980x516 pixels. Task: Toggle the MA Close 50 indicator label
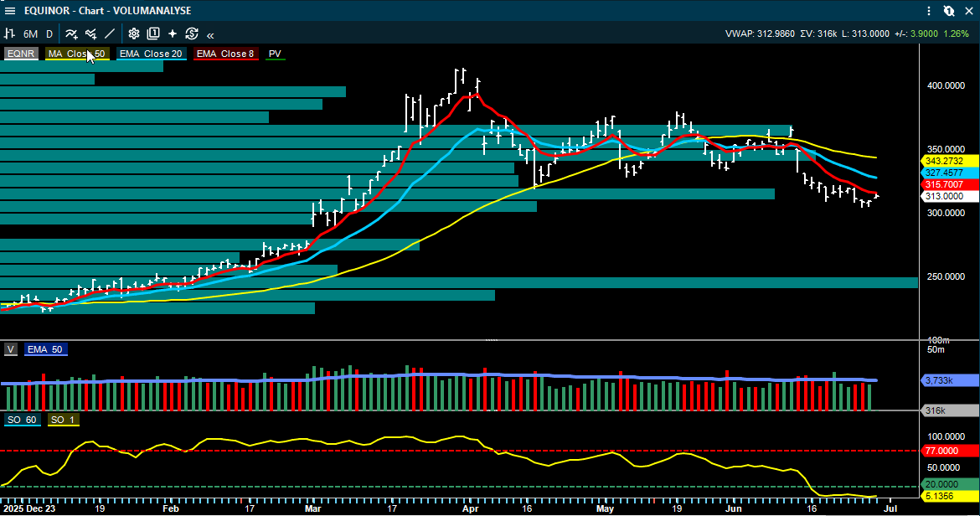click(x=77, y=54)
